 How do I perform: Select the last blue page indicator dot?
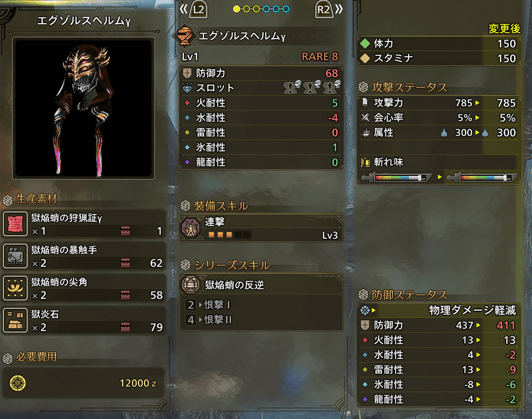tap(286, 9)
